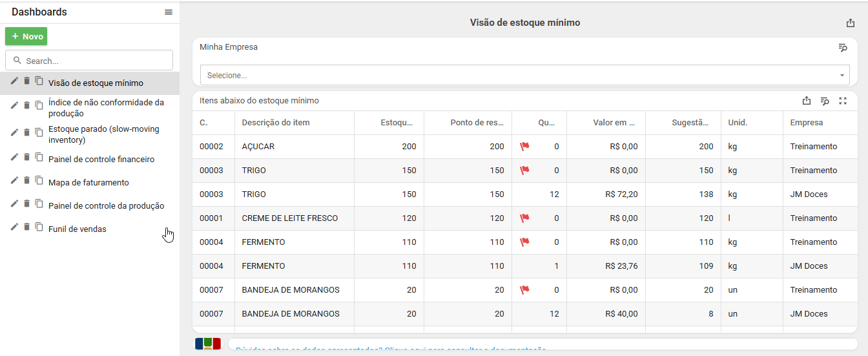868x356 pixels.
Task: Open the Selecione company dropdown
Action: tap(524, 75)
